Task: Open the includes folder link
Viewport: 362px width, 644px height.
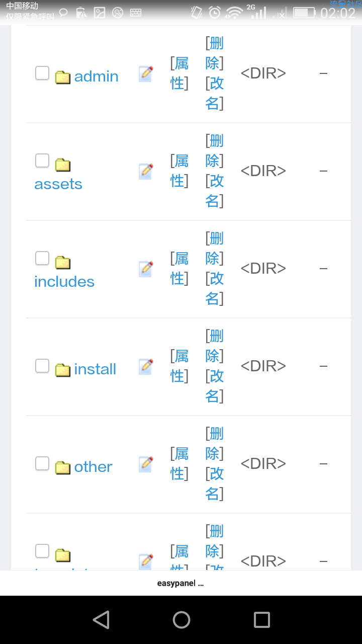Action: pyautogui.click(x=64, y=282)
